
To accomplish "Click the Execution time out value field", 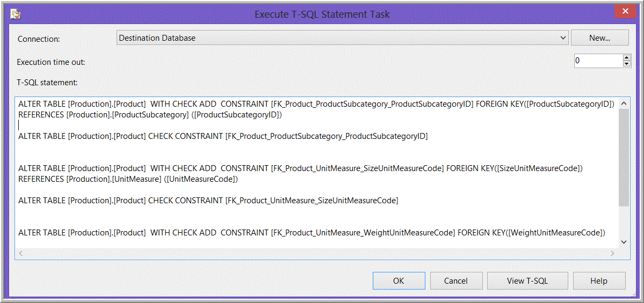I will click(x=598, y=61).
